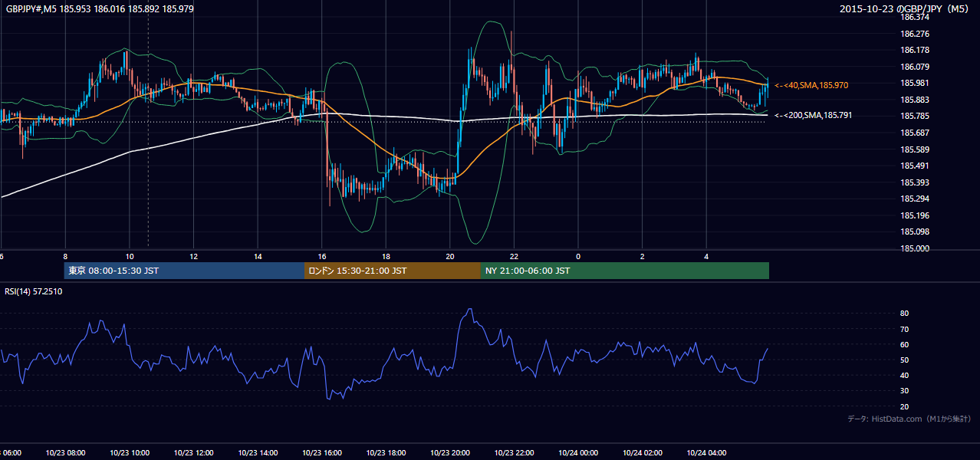
Task: Click the RSI(14) 57.2510 indicator label
Action: 34,291
